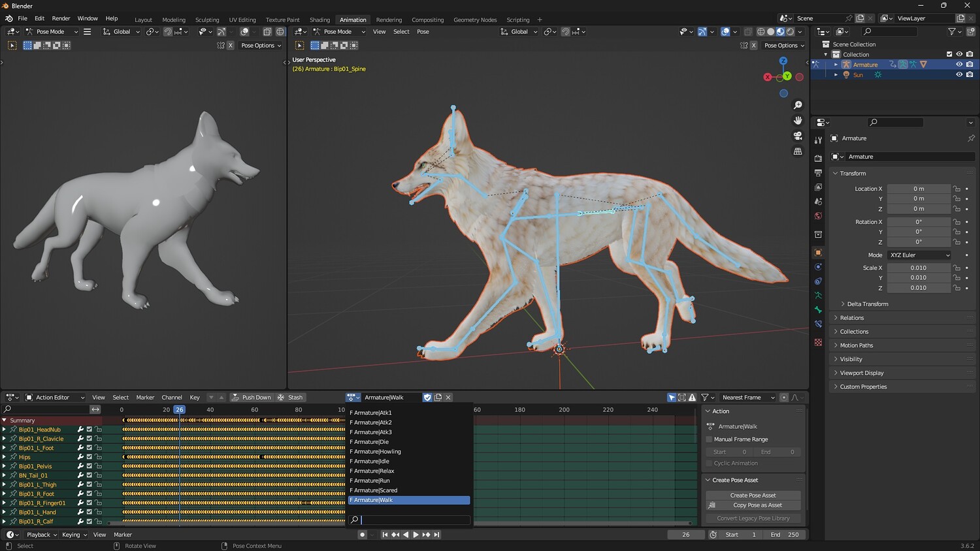This screenshot has height=551, width=980.
Task: Enable Manual Frame Range checkbox
Action: [x=710, y=439]
